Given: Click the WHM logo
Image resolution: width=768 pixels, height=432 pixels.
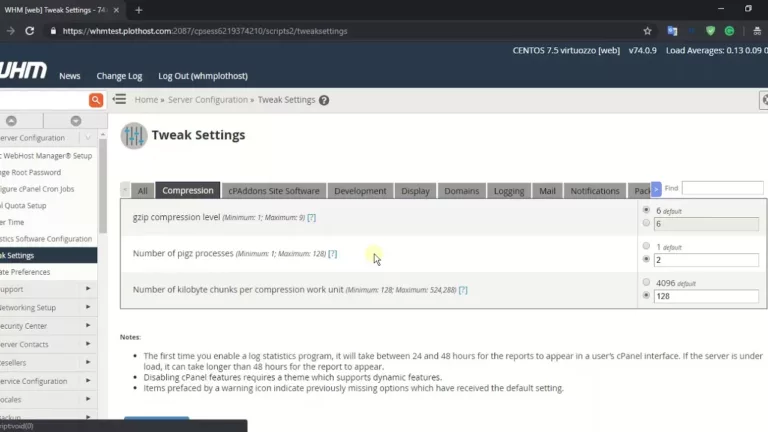Looking at the screenshot, I should pyautogui.click(x=23, y=71).
